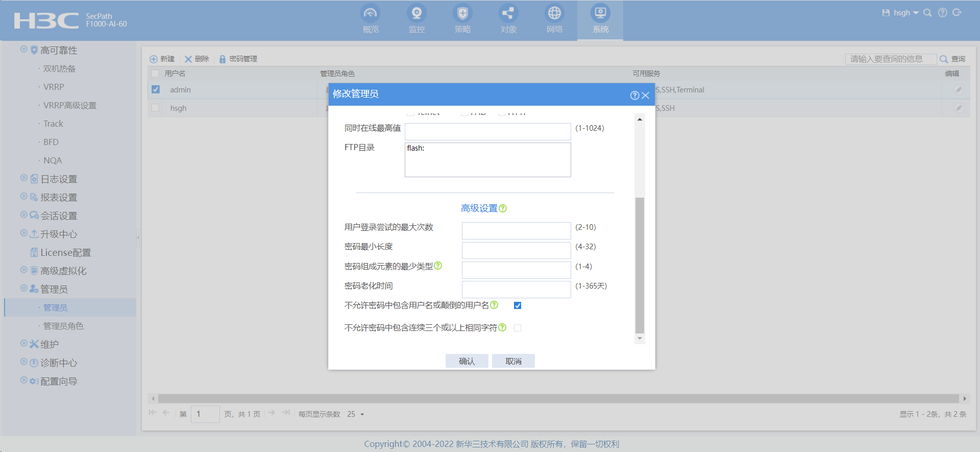Click the 密码老化时间 input field
The height and width of the screenshot is (452, 980).
516,290
